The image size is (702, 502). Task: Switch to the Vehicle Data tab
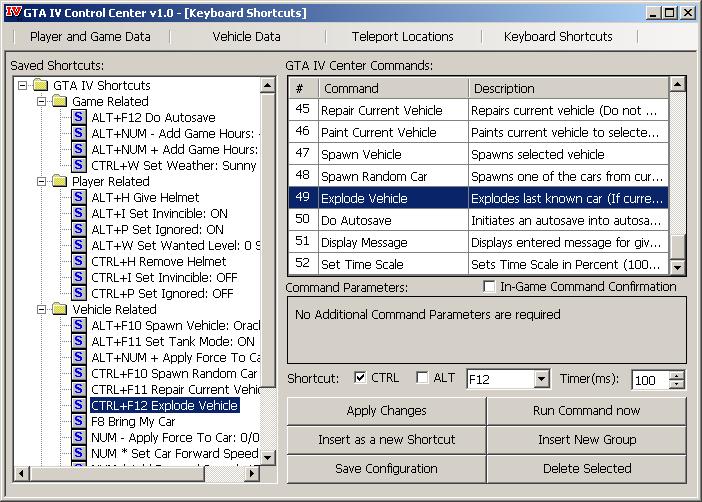pyautogui.click(x=246, y=36)
